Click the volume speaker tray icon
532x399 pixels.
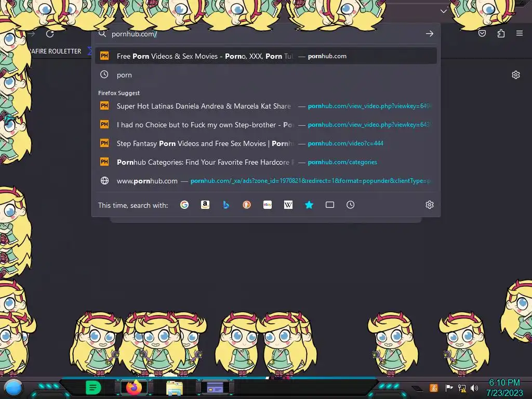click(474, 388)
